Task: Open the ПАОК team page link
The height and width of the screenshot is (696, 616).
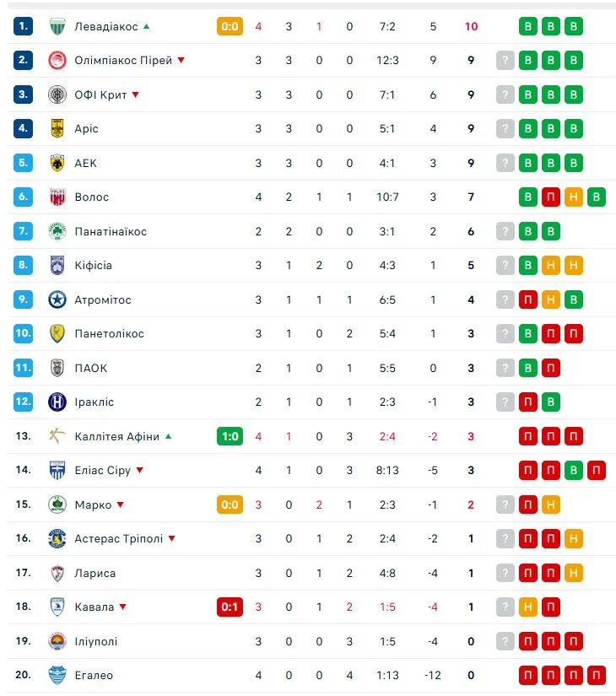Action: click(90, 368)
